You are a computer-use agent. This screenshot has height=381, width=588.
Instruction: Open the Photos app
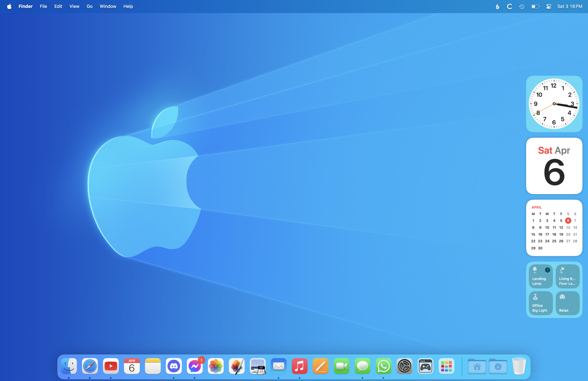[x=216, y=366]
